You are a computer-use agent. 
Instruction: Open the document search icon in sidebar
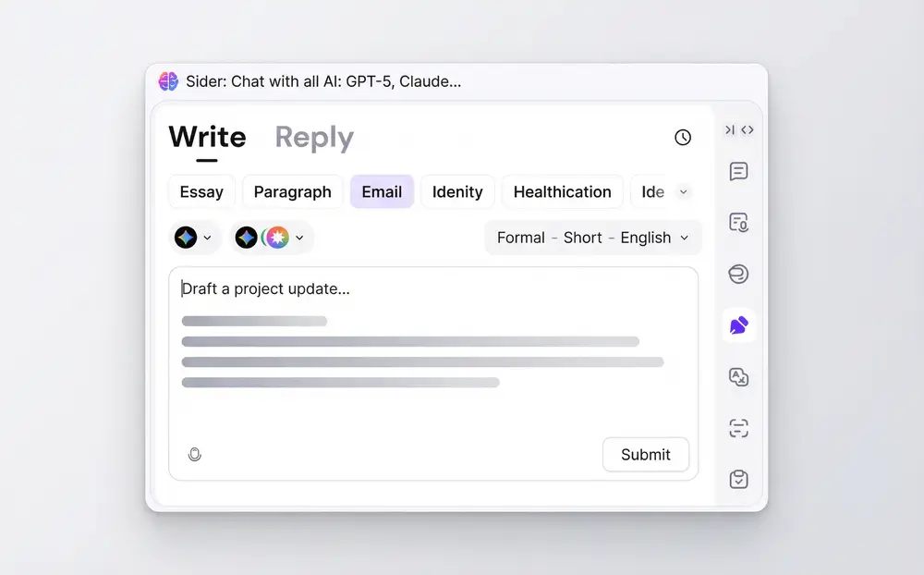coord(738,223)
